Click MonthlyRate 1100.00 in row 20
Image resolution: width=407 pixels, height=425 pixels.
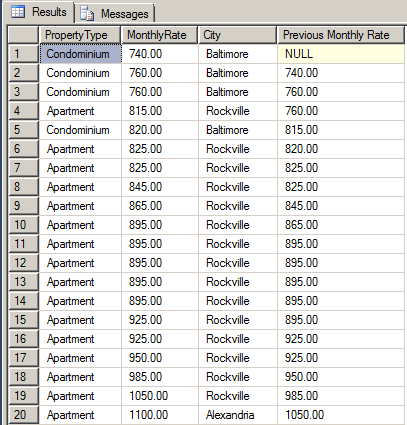click(x=160, y=415)
